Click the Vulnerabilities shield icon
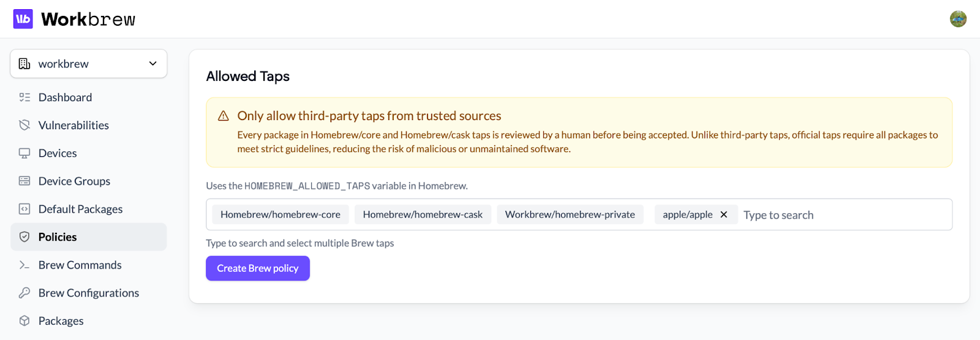 pyautogui.click(x=24, y=125)
